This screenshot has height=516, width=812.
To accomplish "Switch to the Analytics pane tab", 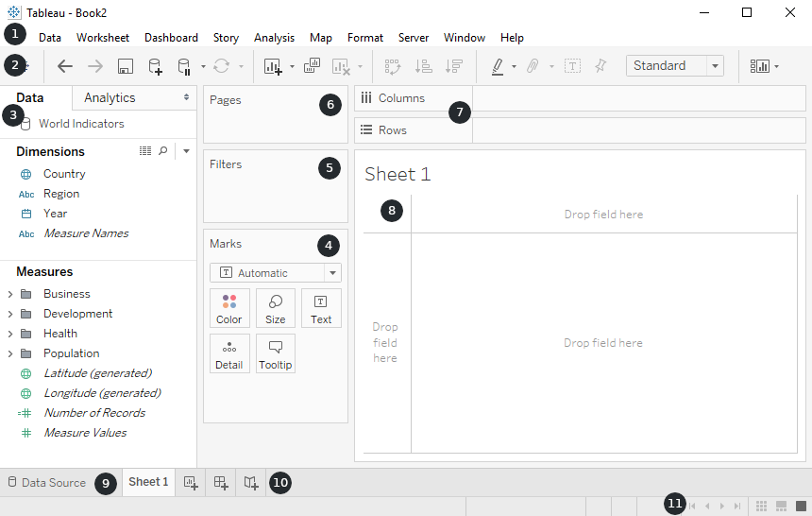I will coord(110,97).
